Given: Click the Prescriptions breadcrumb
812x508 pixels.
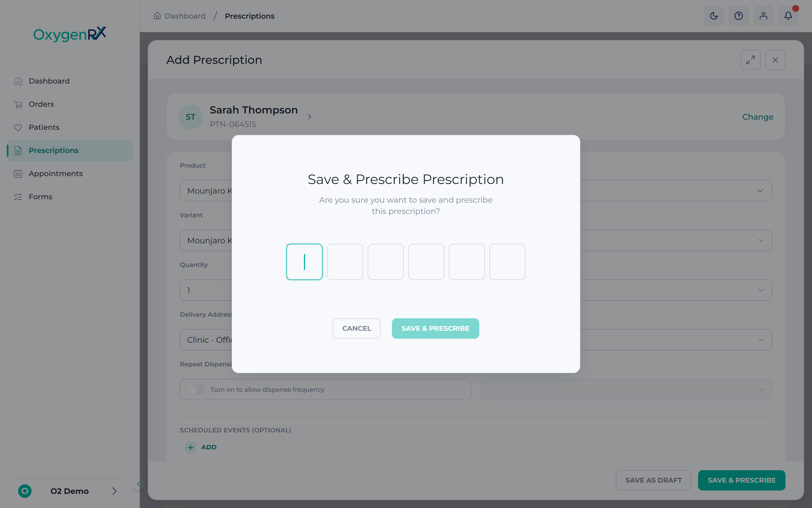Looking at the screenshot, I should click(x=250, y=16).
